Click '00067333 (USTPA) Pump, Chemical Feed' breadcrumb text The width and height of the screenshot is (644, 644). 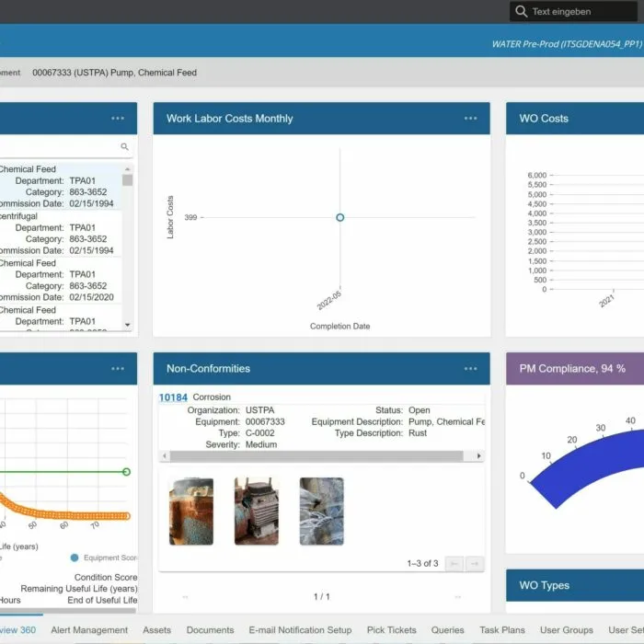point(115,73)
